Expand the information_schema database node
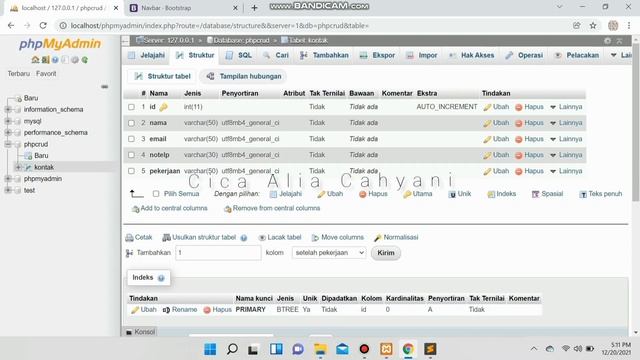This screenshot has width=640, height=360. pyautogui.click(x=8, y=109)
